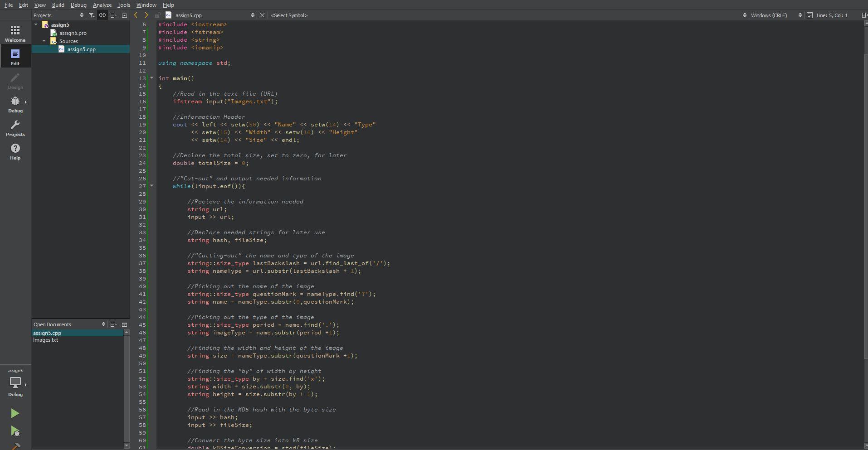Open the Build menu
The height and width of the screenshot is (450, 868).
(58, 5)
